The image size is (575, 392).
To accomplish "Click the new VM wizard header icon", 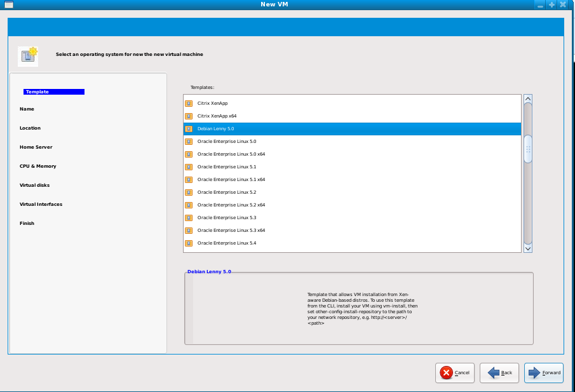I will 28,56.
